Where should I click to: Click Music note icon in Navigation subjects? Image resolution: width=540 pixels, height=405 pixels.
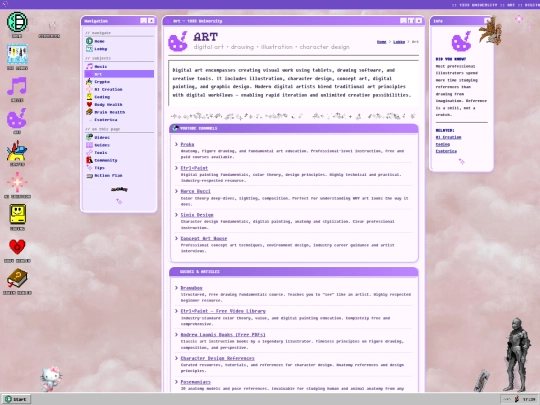pos(89,66)
